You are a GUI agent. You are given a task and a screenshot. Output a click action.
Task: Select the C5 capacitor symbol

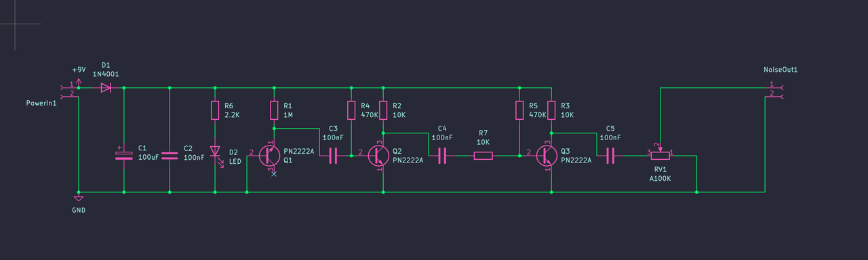click(610, 156)
